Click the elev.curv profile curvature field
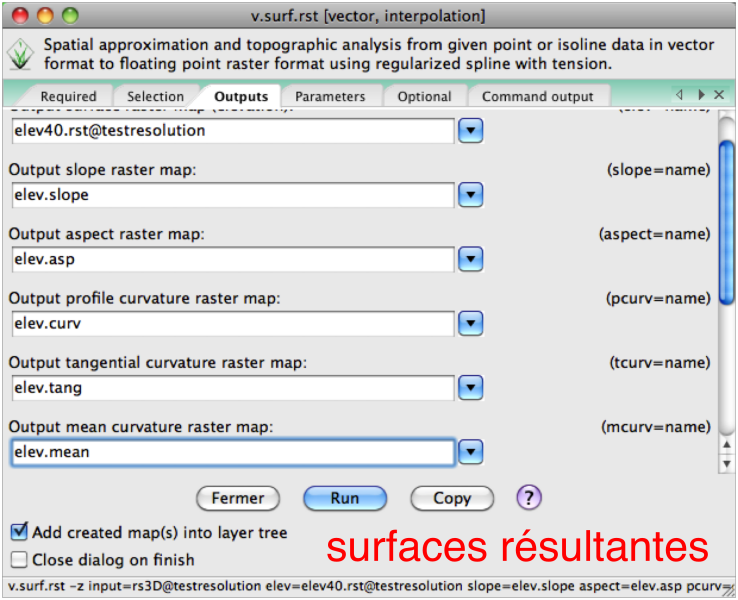This screenshot has height=600, width=738. tap(232, 323)
